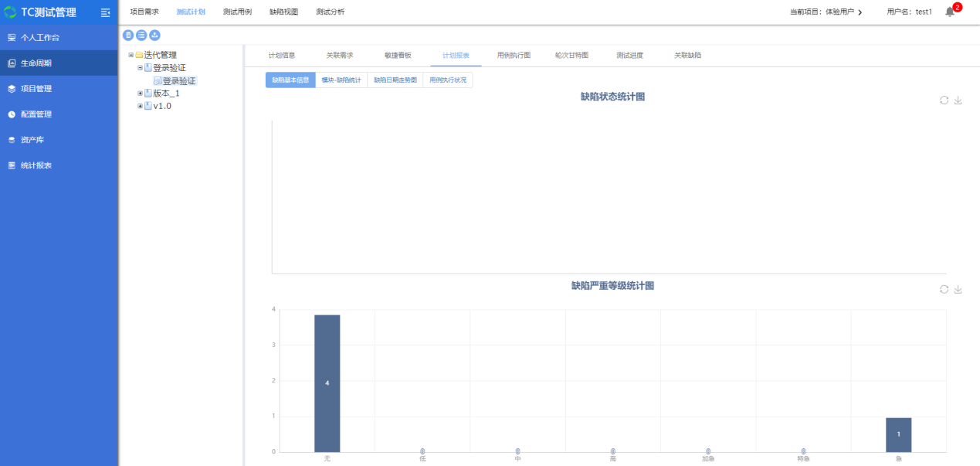Click the 缺陷状态统计图 chart title
This screenshot has width=980, height=466.
612,97
